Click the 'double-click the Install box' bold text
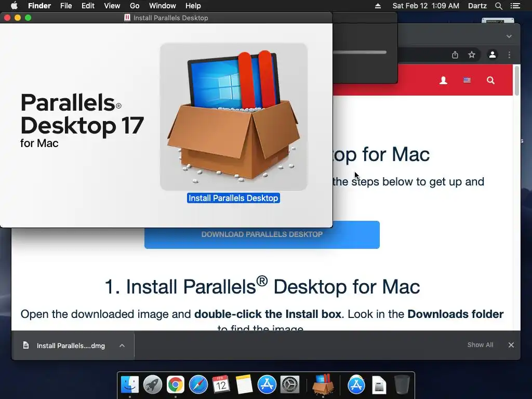The height and width of the screenshot is (399, 532). (x=268, y=314)
